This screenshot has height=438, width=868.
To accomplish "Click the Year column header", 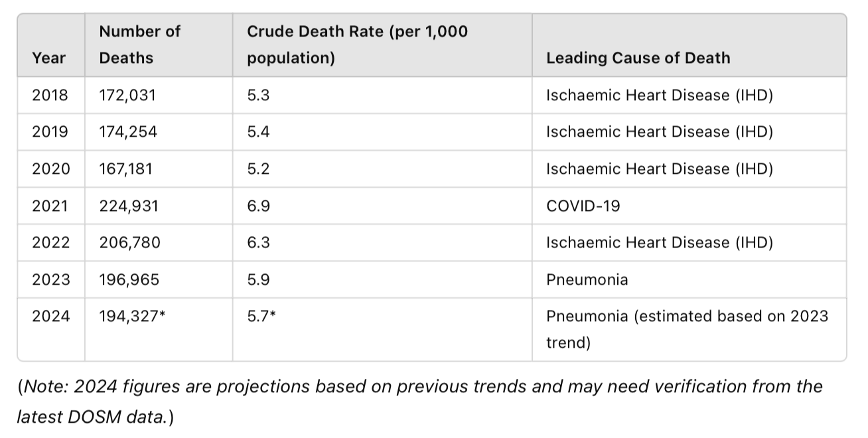I will [48, 58].
